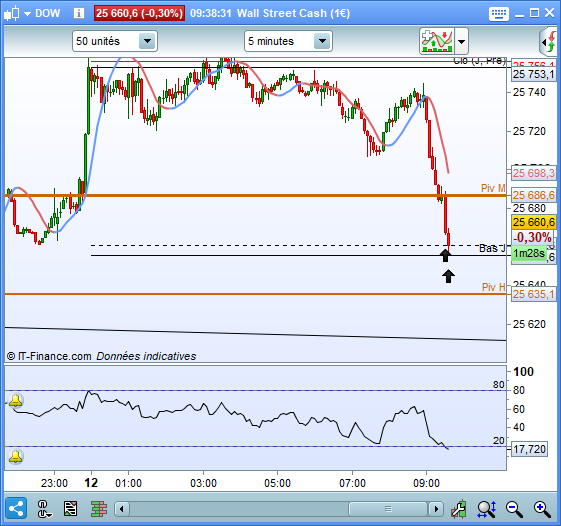
Task: Click the trading buy/sell arrows icon
Action: (549, 42)
